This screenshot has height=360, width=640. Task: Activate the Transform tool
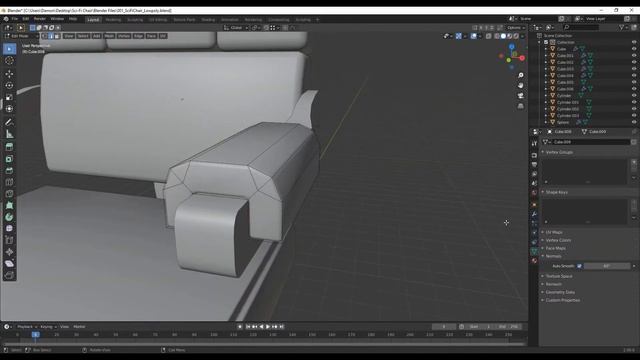click(x=9, y=109)
